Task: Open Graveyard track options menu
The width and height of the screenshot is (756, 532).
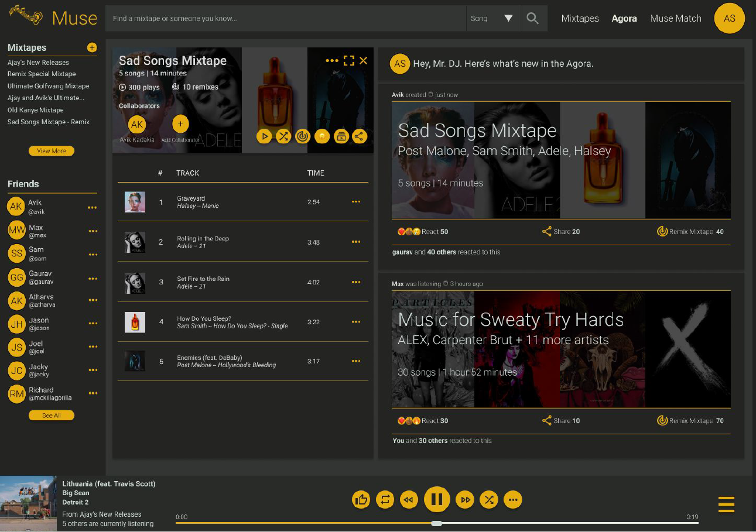Action: click(356, 202)
